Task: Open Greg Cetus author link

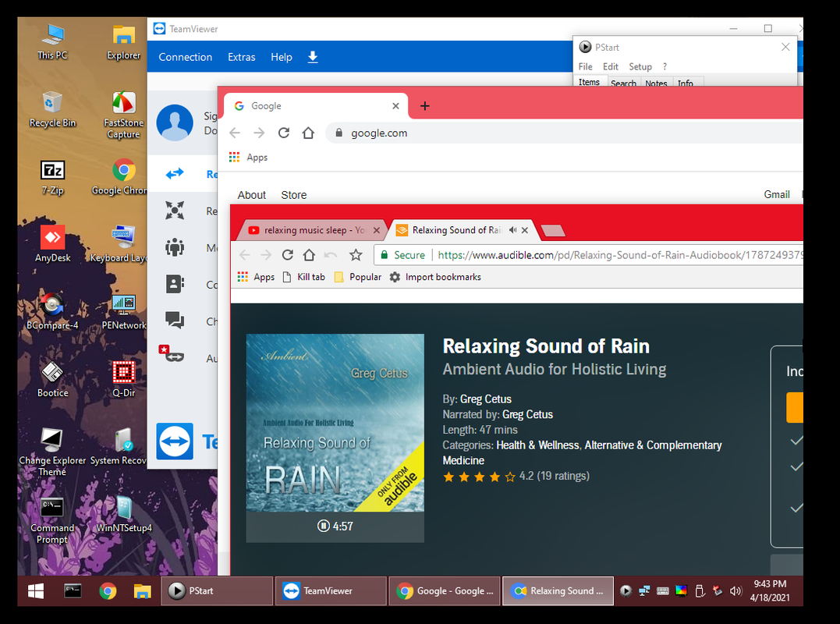Action: tap(486, 399)
